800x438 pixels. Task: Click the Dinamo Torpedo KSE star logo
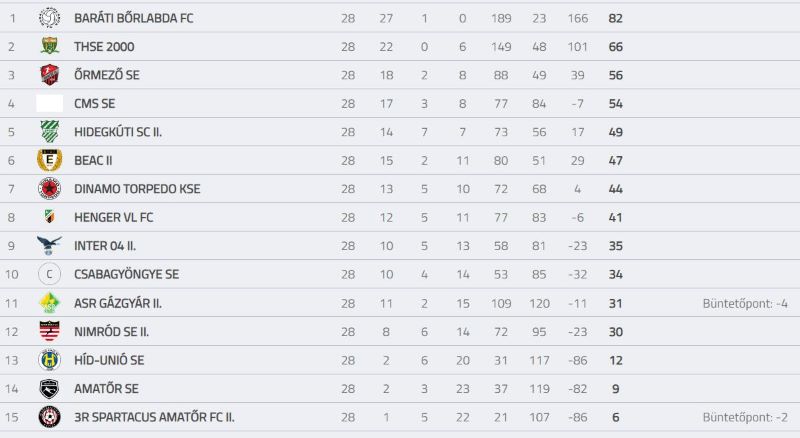[x=49, y=189]
